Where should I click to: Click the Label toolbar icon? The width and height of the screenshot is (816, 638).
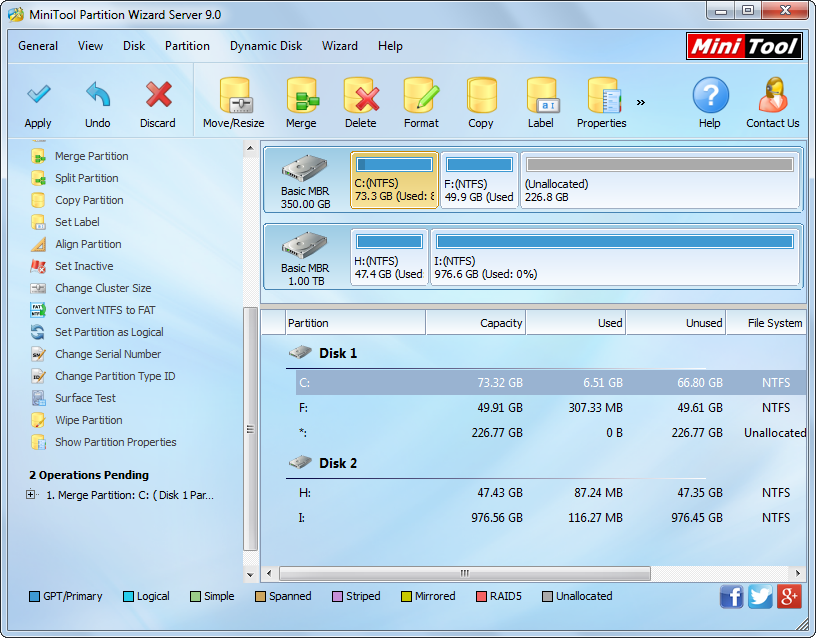click(542, 95)
